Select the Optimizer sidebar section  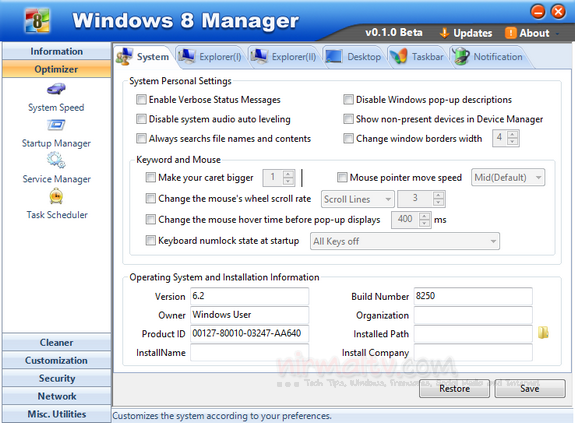[56, 69]
